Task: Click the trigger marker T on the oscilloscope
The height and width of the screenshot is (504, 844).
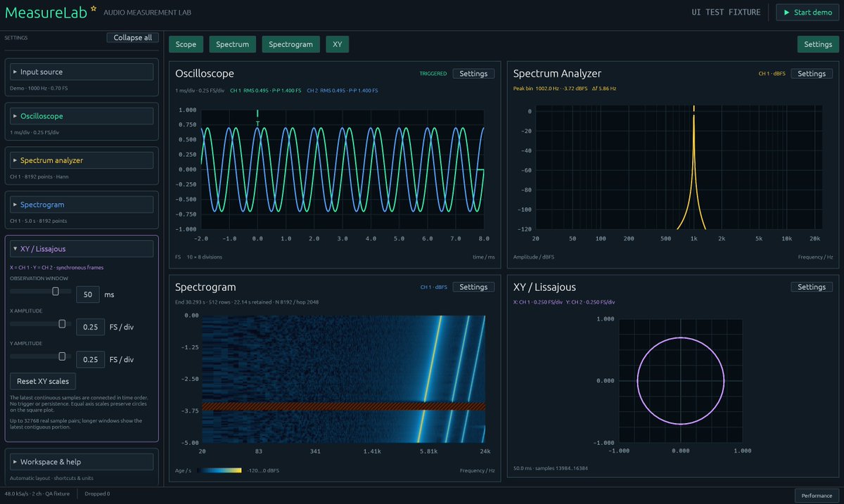Action: (x=257, y=124)
